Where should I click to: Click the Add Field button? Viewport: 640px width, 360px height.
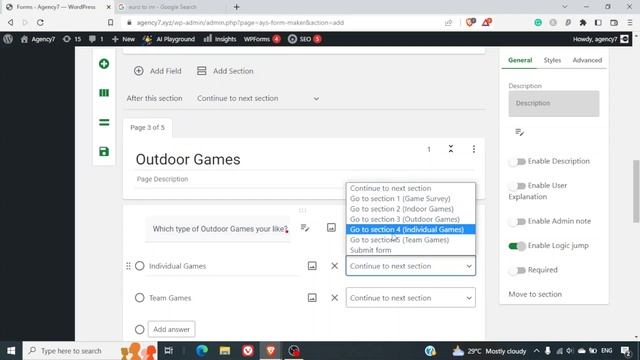158,71
